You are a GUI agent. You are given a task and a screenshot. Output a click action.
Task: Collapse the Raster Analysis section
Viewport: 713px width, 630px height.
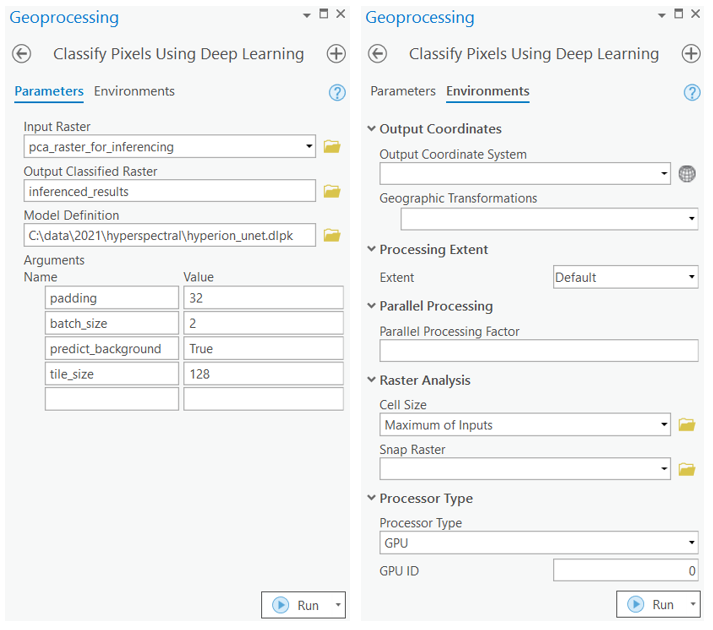click(372, 380)
